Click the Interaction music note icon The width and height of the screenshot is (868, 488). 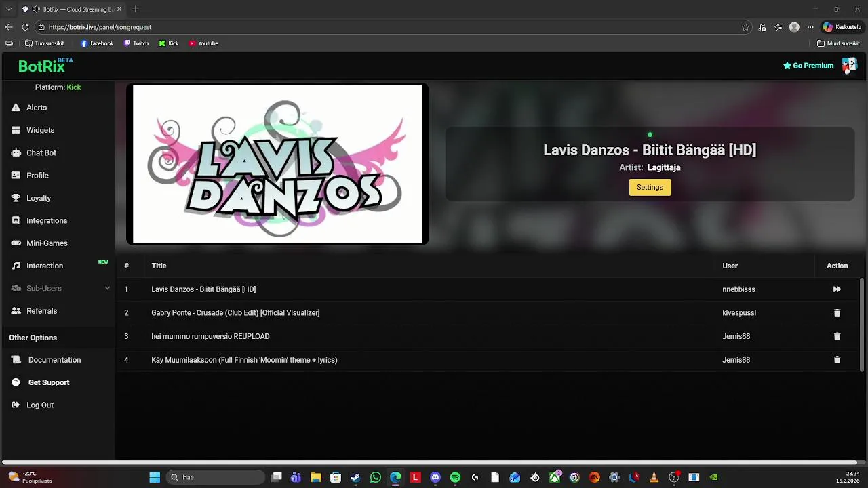16,266
